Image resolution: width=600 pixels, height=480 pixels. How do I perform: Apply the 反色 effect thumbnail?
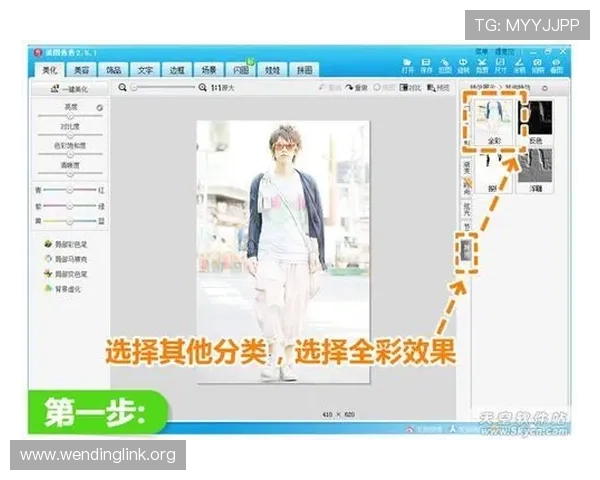click(x=535, y=122)
